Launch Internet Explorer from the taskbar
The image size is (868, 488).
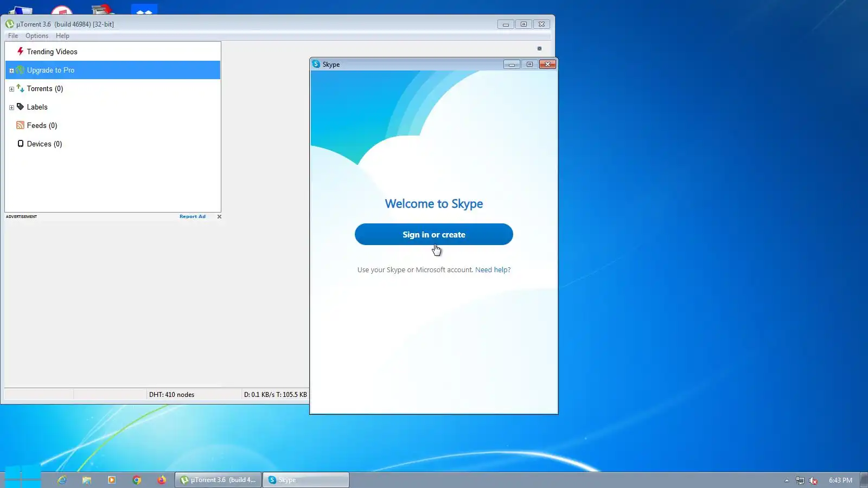click(62, 480)
